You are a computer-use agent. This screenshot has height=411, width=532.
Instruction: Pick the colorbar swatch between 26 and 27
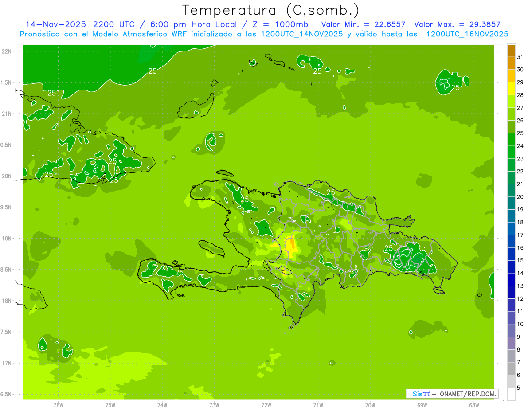click(x=511, y=114)
